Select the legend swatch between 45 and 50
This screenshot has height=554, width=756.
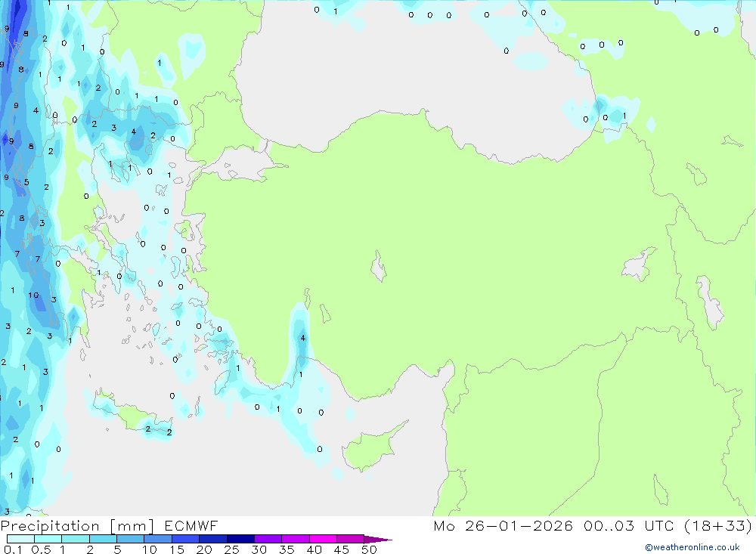tap(351, 539)
